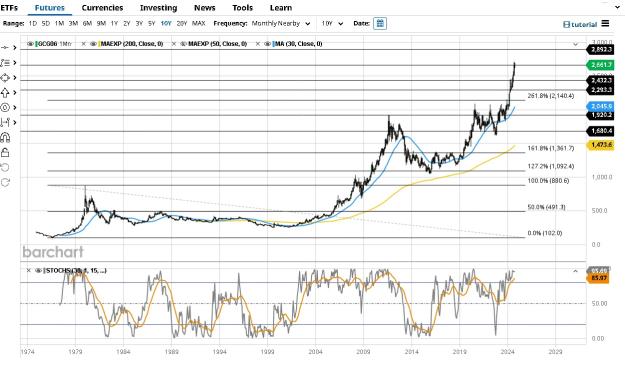Set chart range to 6M
This screenshot has width=625, height=368.
point(87,24)
